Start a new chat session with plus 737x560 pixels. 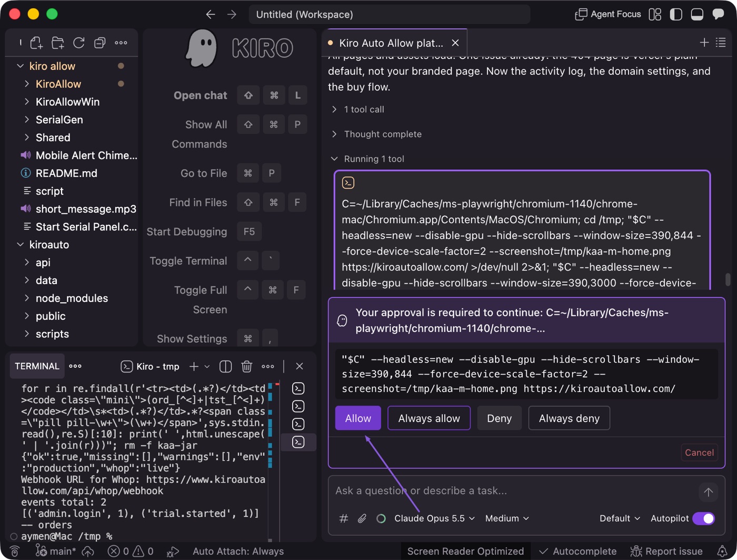tap(704, 43)
